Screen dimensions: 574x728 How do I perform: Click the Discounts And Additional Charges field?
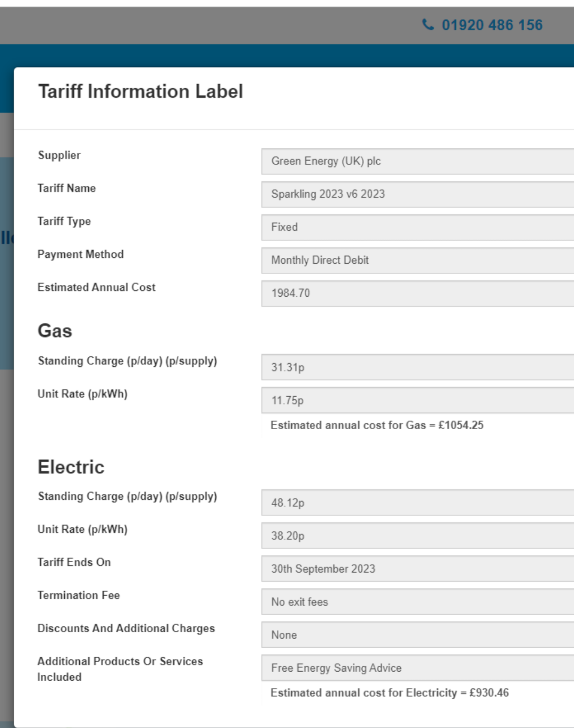[x=417, y=634]
